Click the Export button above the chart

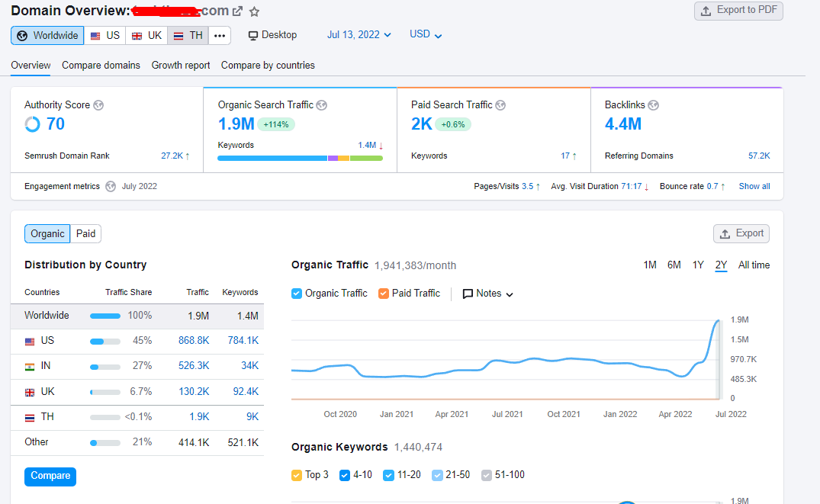click(x=741, y=234)
